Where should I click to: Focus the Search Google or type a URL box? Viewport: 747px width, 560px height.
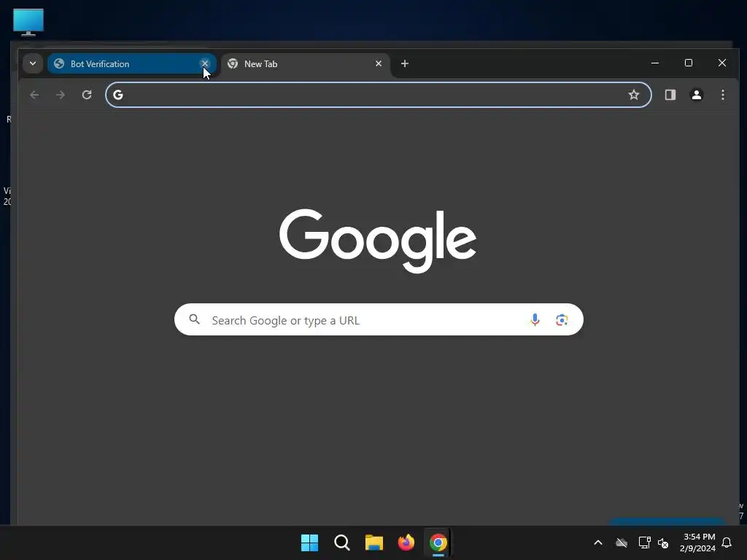[379, 319]
